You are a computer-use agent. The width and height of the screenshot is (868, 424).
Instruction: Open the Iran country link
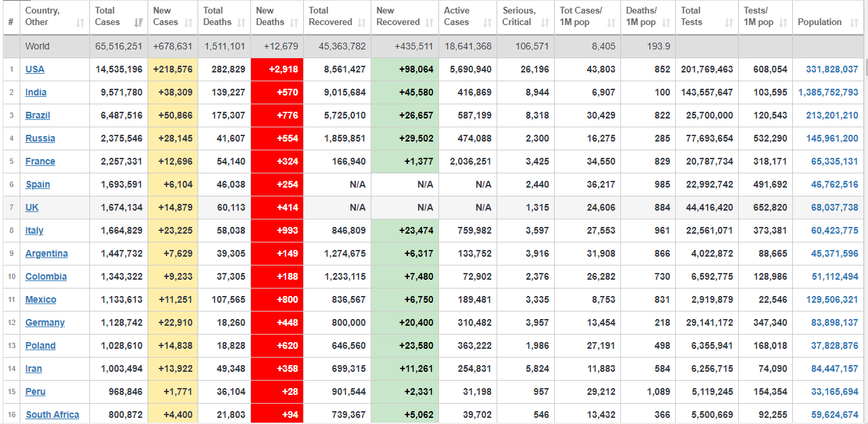[34, 368]
